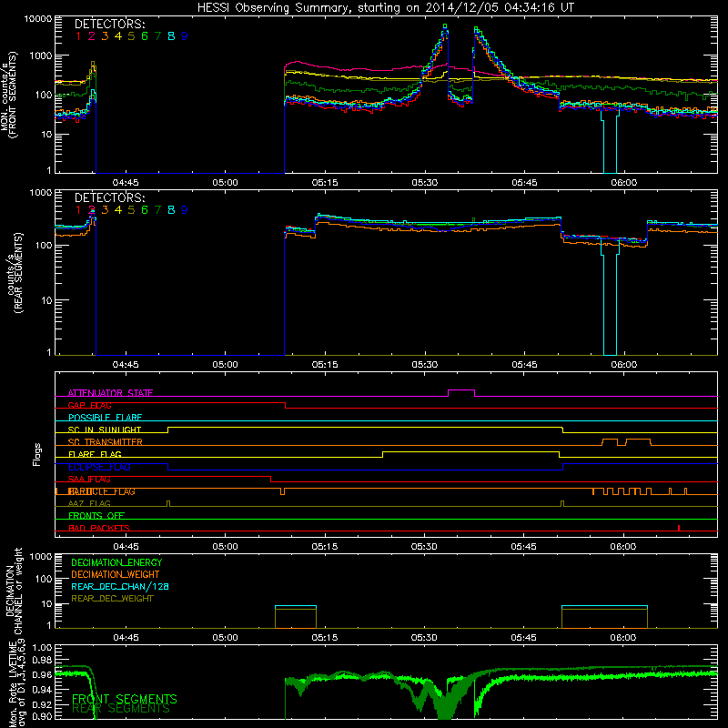Click the Flags axis label
728x728 pixels.
pyautogui.click(x=36, y=454)
